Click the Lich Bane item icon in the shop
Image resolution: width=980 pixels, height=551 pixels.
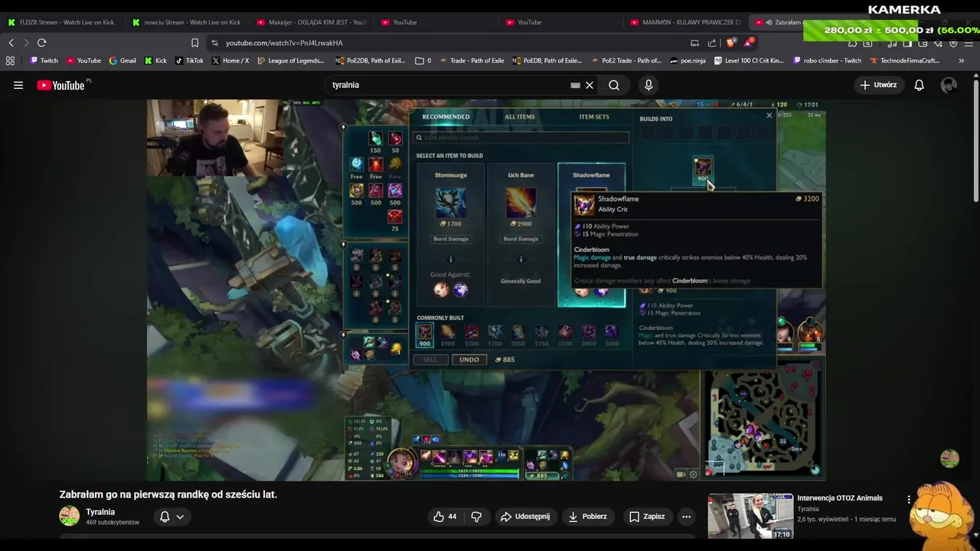pyautogui.click(x=521, y=202)
